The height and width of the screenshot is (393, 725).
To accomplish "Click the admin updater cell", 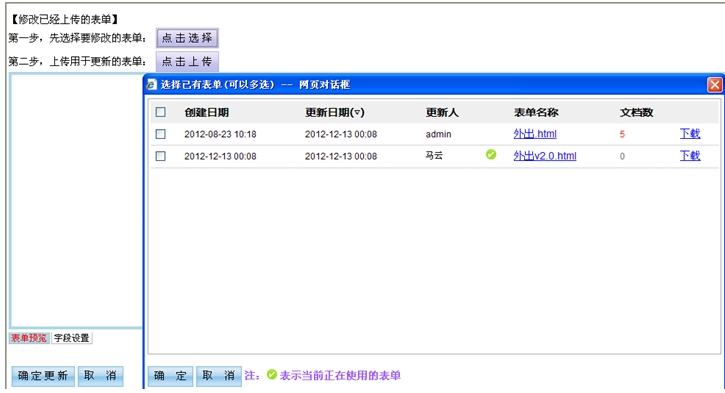I will (x=438, y=135).
